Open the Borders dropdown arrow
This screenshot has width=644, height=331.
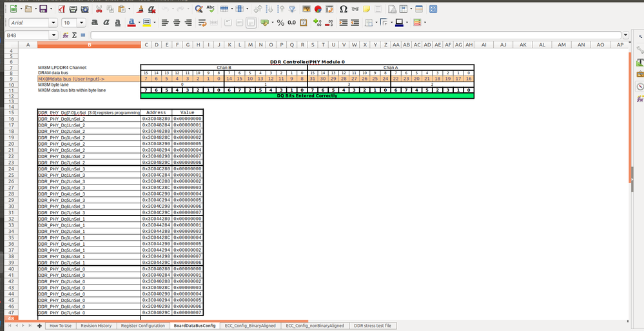[x=375, y=23]
